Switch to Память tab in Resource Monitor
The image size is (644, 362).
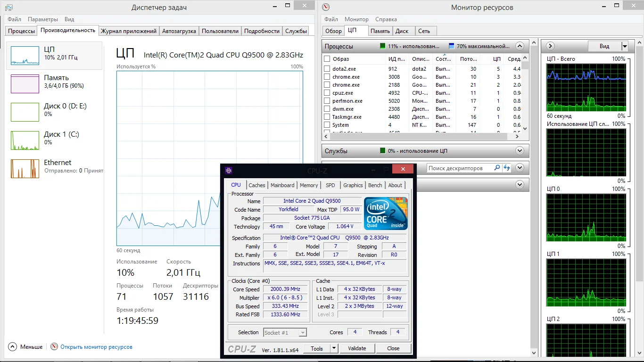pyautogui.click(x=380, y=31)
